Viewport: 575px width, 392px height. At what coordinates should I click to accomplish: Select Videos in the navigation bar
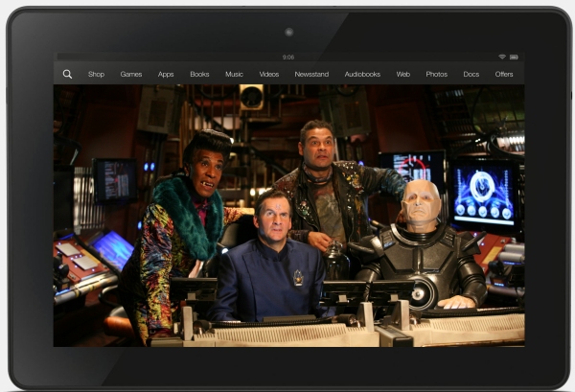(269, 74)
